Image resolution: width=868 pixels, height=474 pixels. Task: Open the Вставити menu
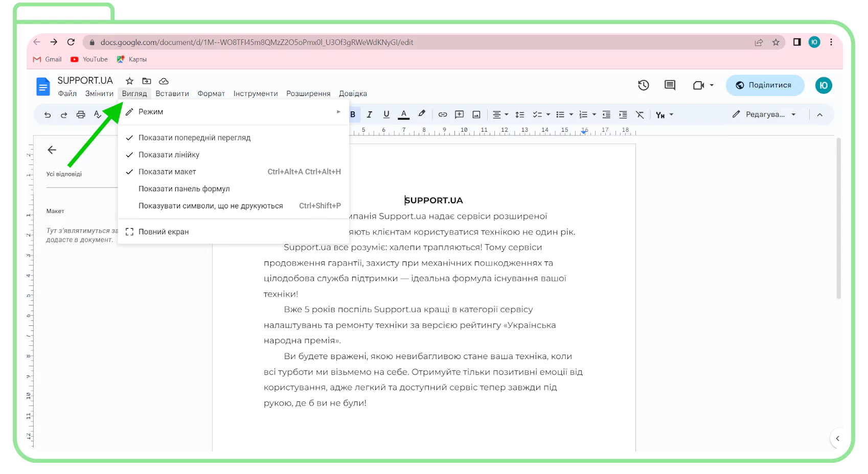point(172,93)
